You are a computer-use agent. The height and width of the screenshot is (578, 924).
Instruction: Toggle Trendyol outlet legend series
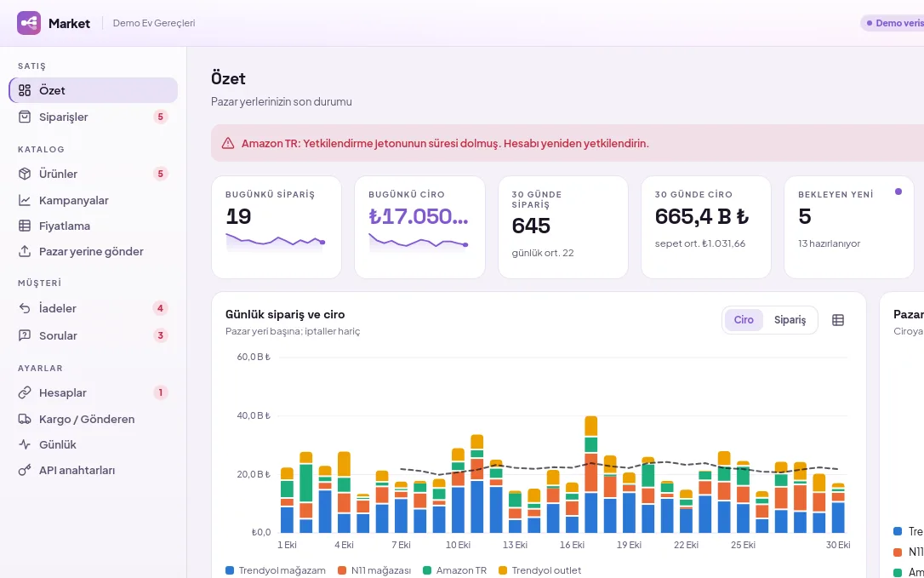tap(539, 570)
